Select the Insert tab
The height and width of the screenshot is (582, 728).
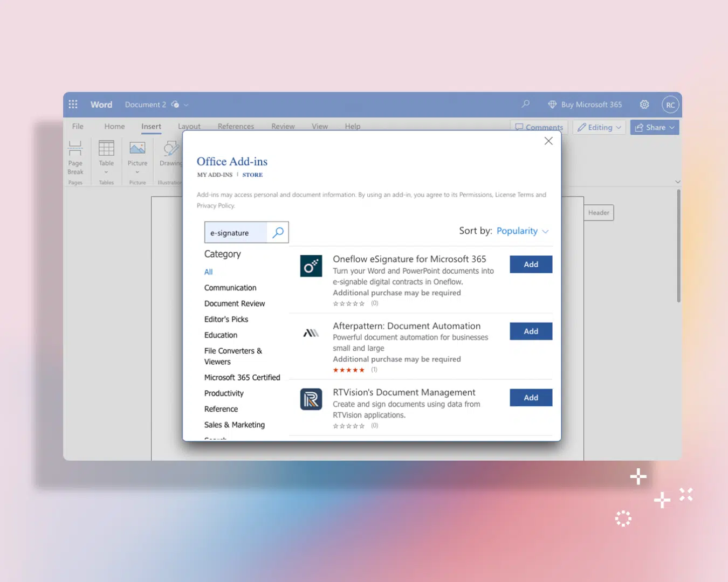pos(151,126)
